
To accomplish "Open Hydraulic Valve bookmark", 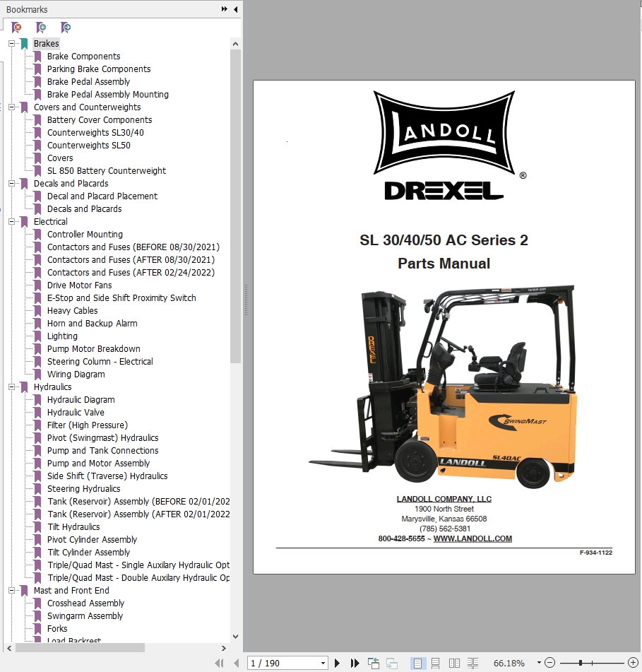I will point(76,412).
